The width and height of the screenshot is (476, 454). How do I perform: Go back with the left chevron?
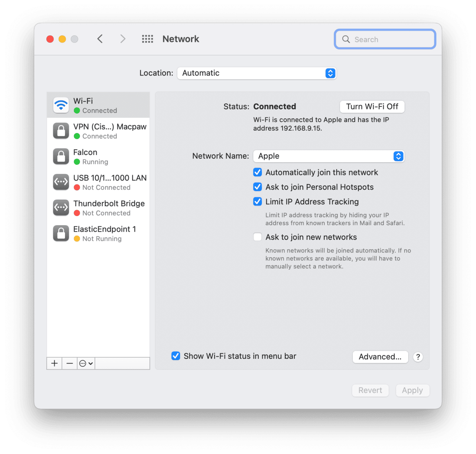pos(100,39)
